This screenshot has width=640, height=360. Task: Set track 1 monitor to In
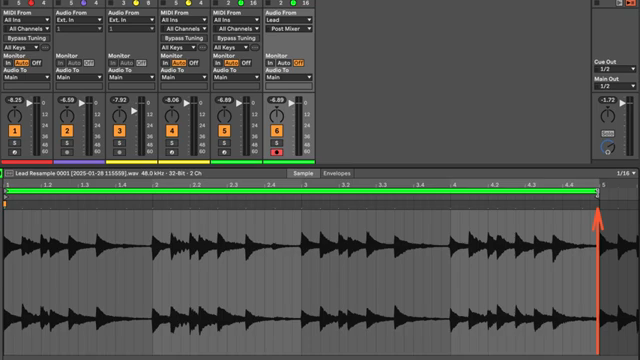pos(8,63)
